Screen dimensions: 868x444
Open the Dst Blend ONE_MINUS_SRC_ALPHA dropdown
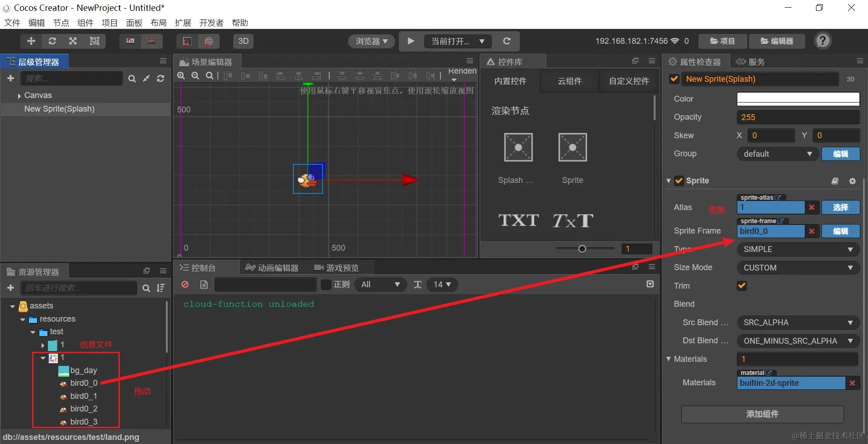[x=798, y=341]
